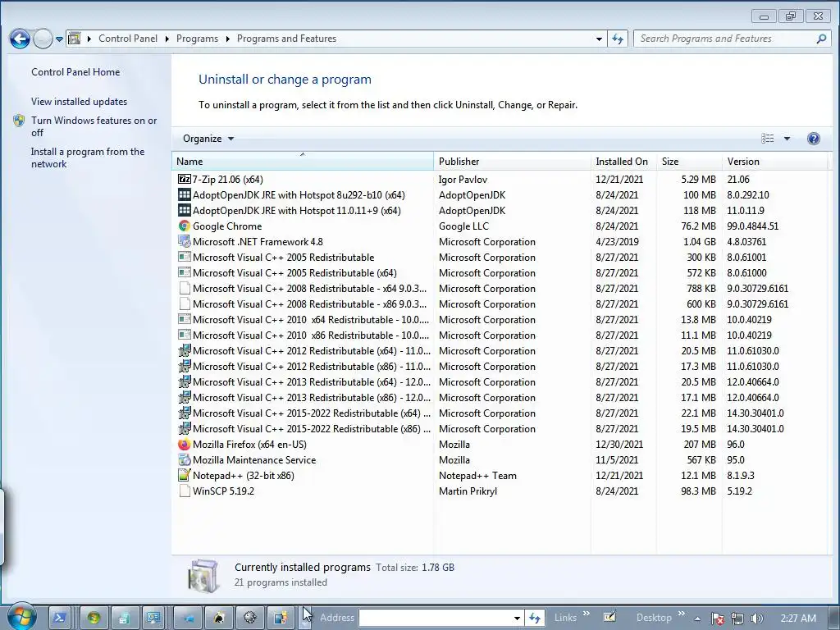840x630 pixels.
Task: Sort by the Size column header
Action: 689,162
